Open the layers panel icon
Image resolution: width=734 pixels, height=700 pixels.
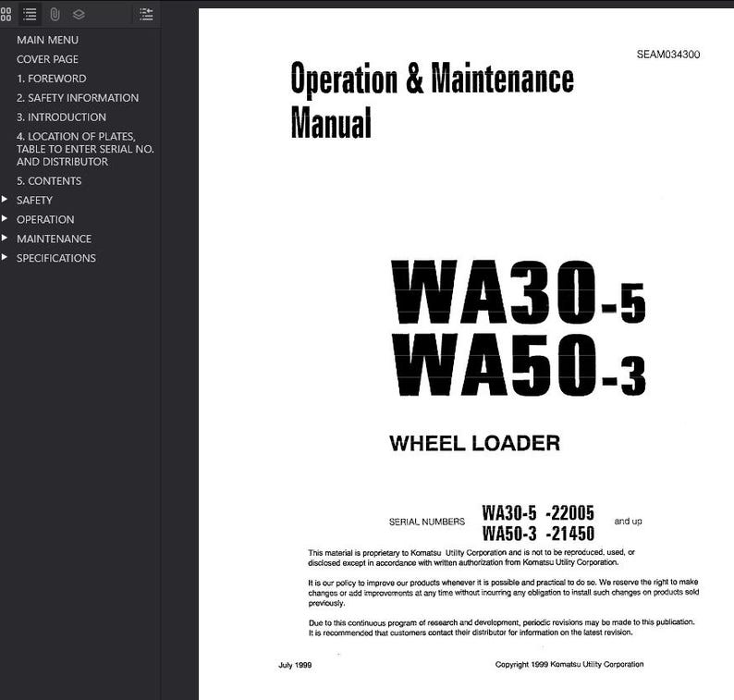click(79, 15)
